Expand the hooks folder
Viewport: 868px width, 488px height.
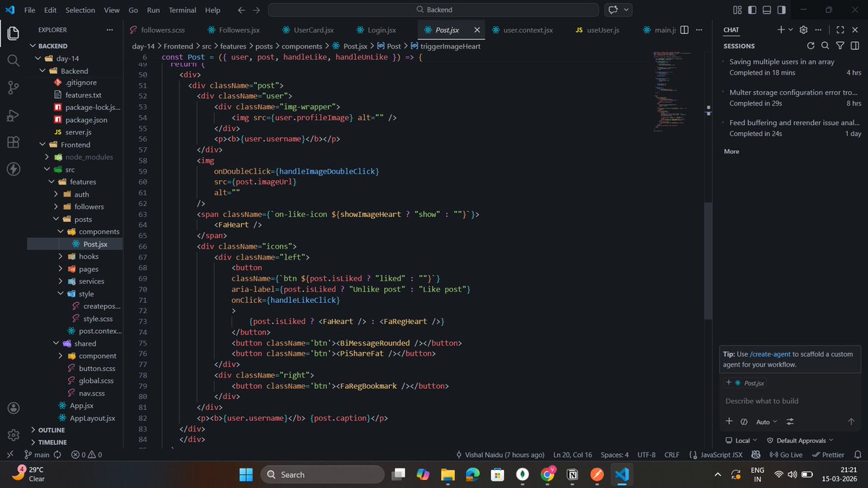pos(61,257)
